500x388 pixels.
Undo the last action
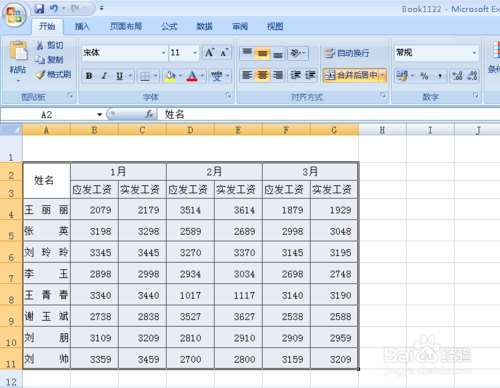click(x=53, y=9)
